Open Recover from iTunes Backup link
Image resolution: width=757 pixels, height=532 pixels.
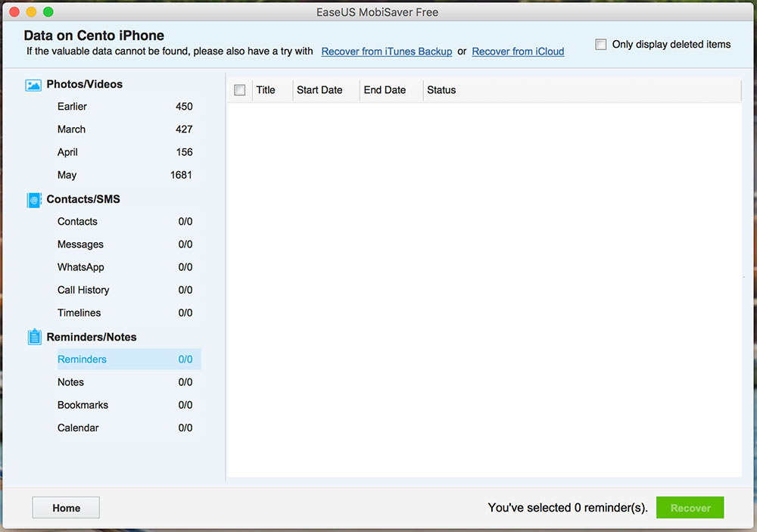click(387, 51)
